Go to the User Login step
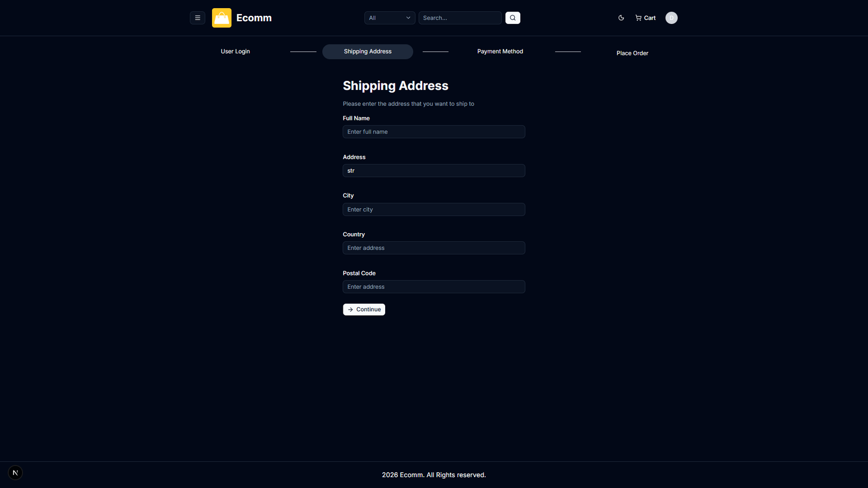The image size is (868, 488). pos(235,52)
